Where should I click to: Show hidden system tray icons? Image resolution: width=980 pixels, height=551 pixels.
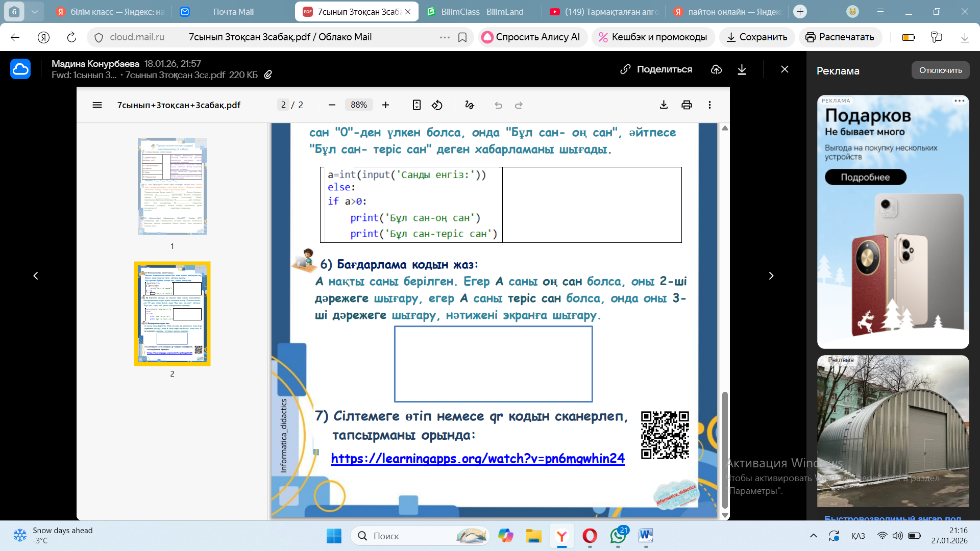(x=813, y=536)
